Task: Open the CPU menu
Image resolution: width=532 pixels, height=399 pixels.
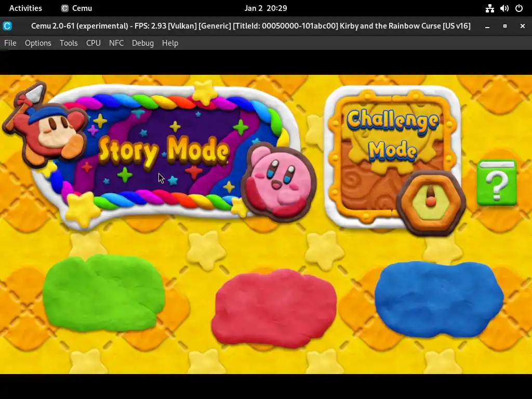Action: 94,43
